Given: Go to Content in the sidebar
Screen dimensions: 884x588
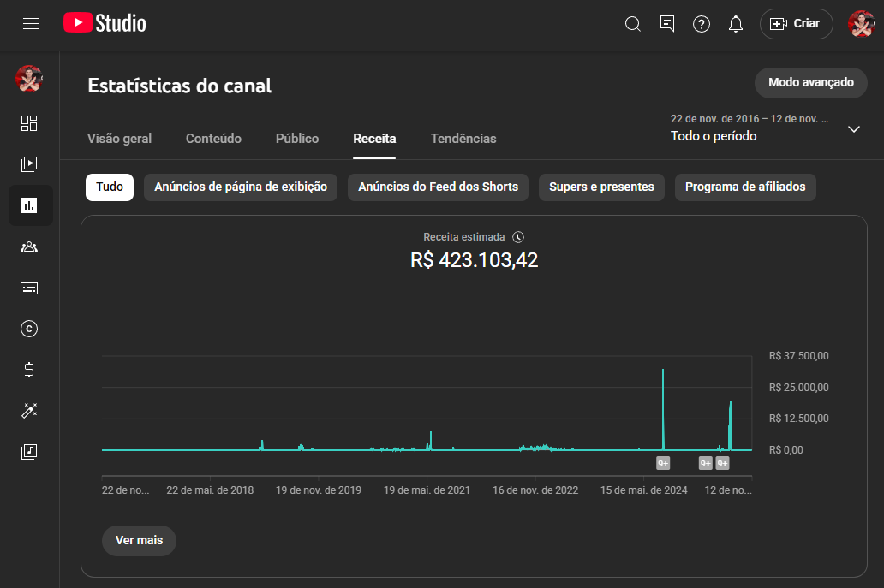Looking at the screenshot, I should coord(29,164).
